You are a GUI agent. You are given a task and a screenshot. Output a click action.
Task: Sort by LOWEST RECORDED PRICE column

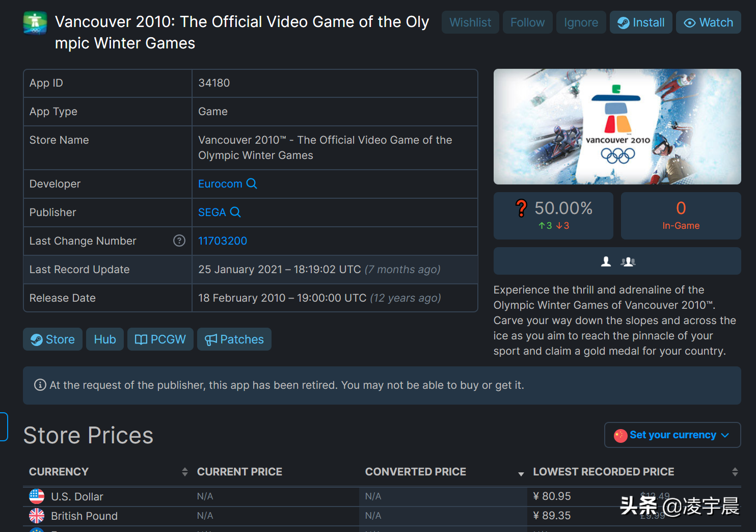click(634, 472)
